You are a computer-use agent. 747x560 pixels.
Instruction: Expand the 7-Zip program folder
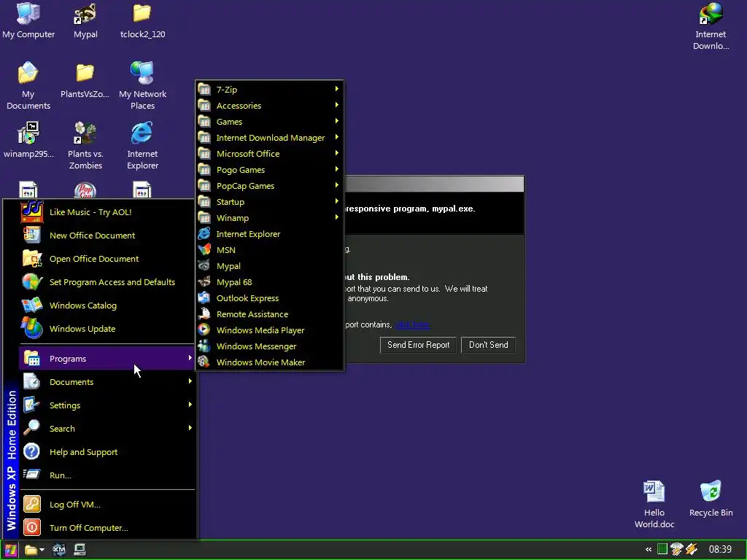[x=269, y=90]
